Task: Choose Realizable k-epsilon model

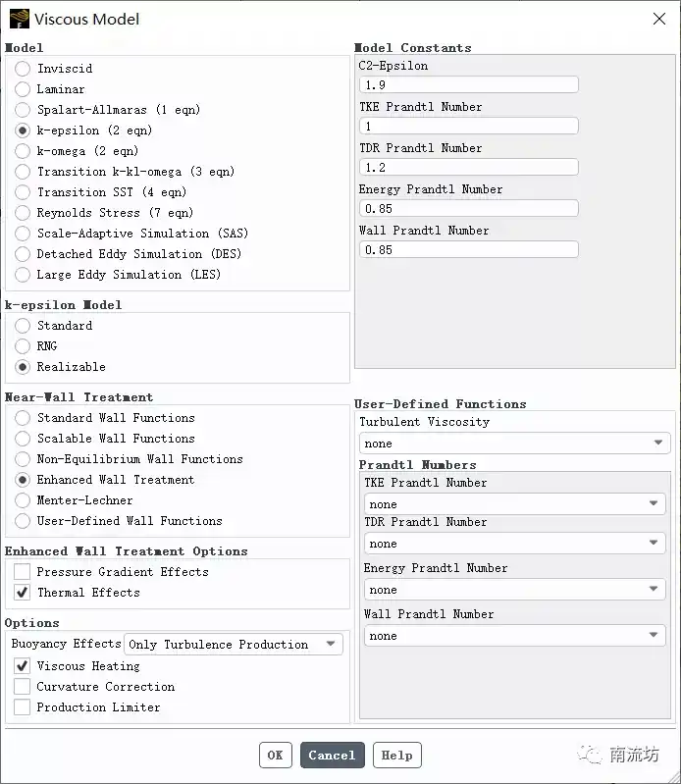Action: click(23, 367)
